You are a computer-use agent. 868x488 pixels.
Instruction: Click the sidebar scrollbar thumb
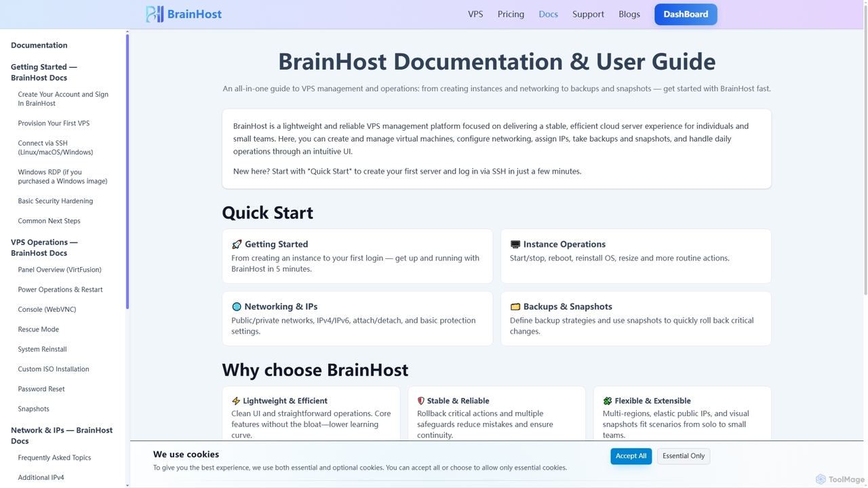[127, 171]
